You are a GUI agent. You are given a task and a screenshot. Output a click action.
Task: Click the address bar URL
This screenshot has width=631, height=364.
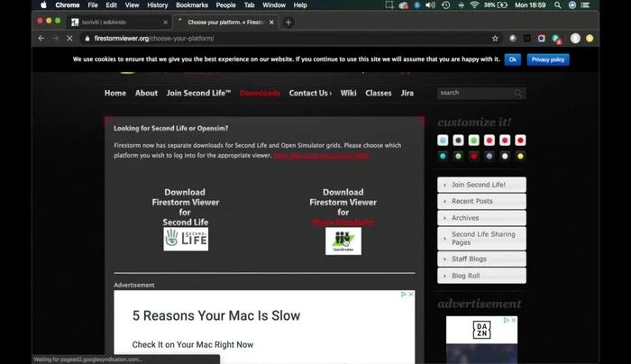154,38
